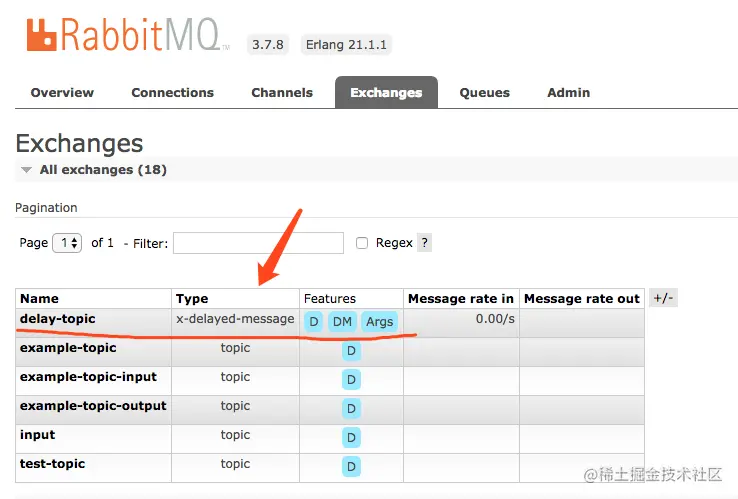Click the topic type in test-topic row
The width and height of the screenshot is (738, 499).
coord(235,464)
